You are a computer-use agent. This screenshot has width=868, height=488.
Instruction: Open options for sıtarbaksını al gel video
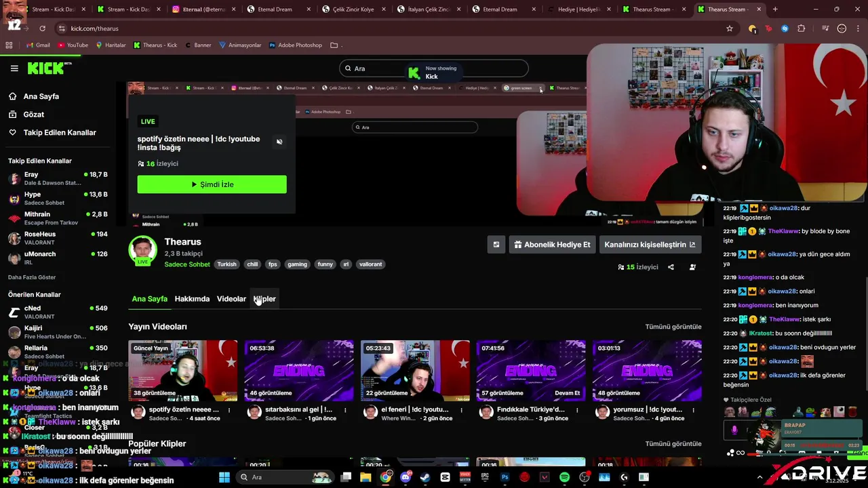[345, 410]
